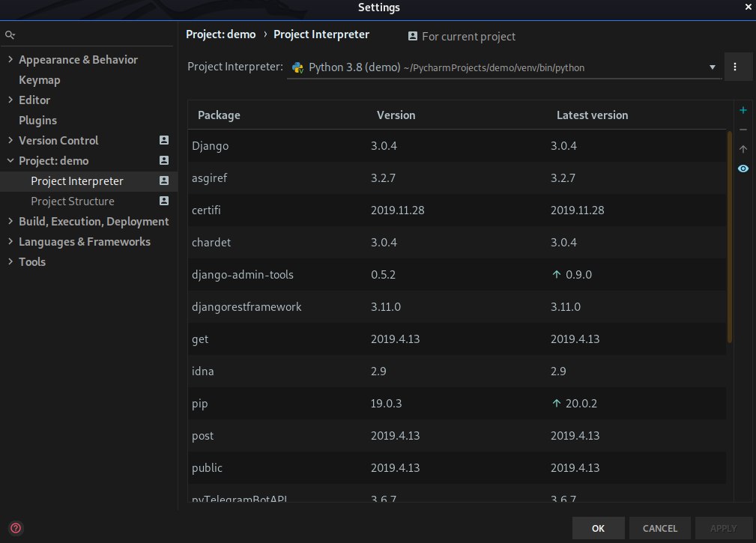Screen dimensions: 756x543
Task: Click project-level icon next to Project Interpreter
Action: click(164, 181)
